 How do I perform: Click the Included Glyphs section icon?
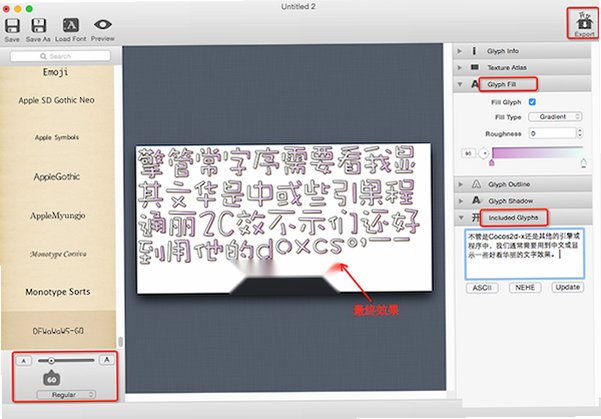click(475, 217)
